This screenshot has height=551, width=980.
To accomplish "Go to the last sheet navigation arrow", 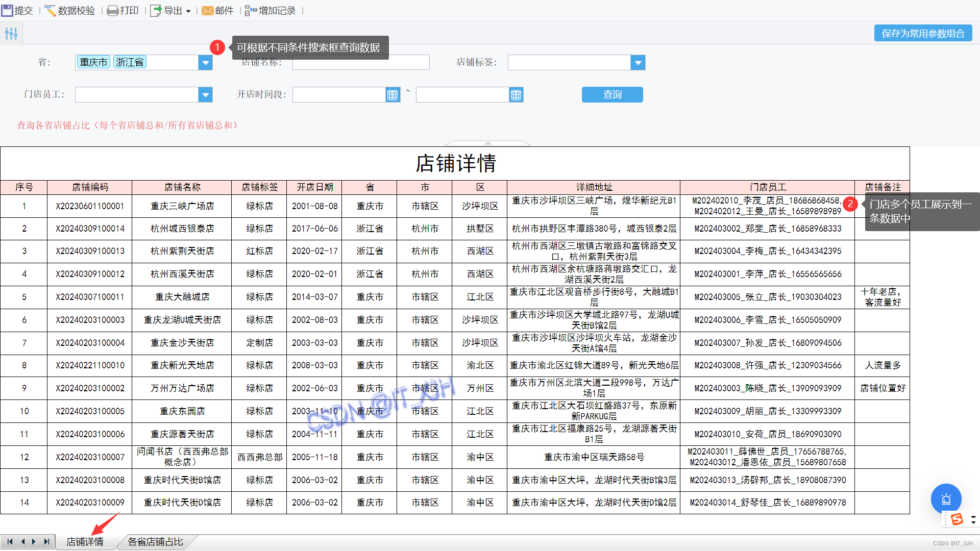I will point(46,542).
